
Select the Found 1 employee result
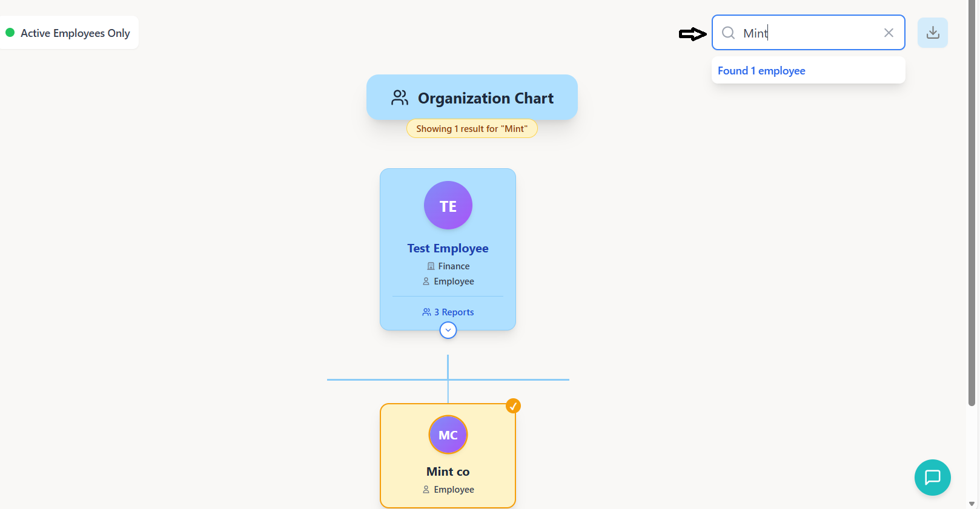pyautogui.click(x=761, y=71)
